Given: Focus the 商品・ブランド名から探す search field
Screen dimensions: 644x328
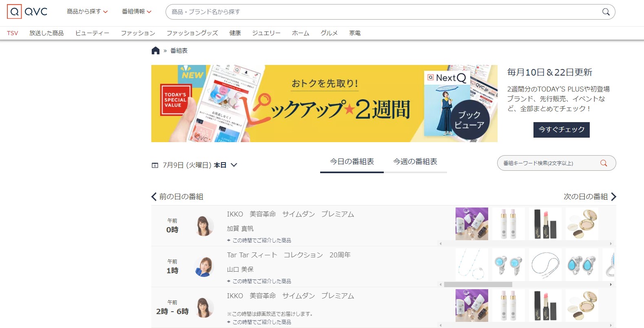Looking at the screenshot, I should point(383,12).
